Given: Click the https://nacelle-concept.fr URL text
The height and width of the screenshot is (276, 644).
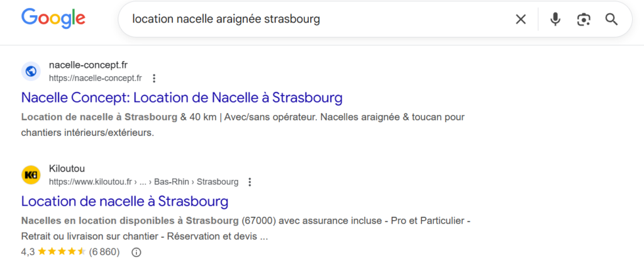Looking at the screenshot, I should point(95,79).
